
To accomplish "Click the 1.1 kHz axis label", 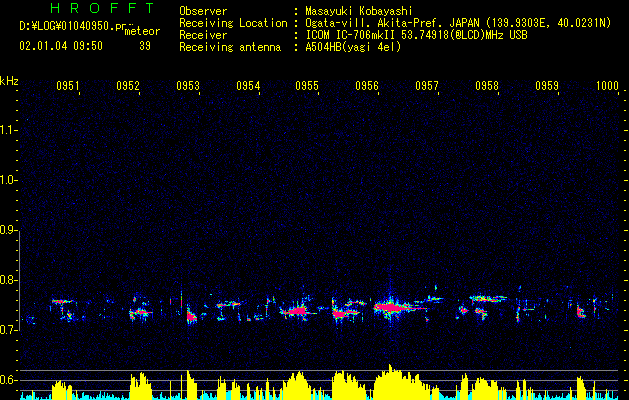I will tap(8, 130).
